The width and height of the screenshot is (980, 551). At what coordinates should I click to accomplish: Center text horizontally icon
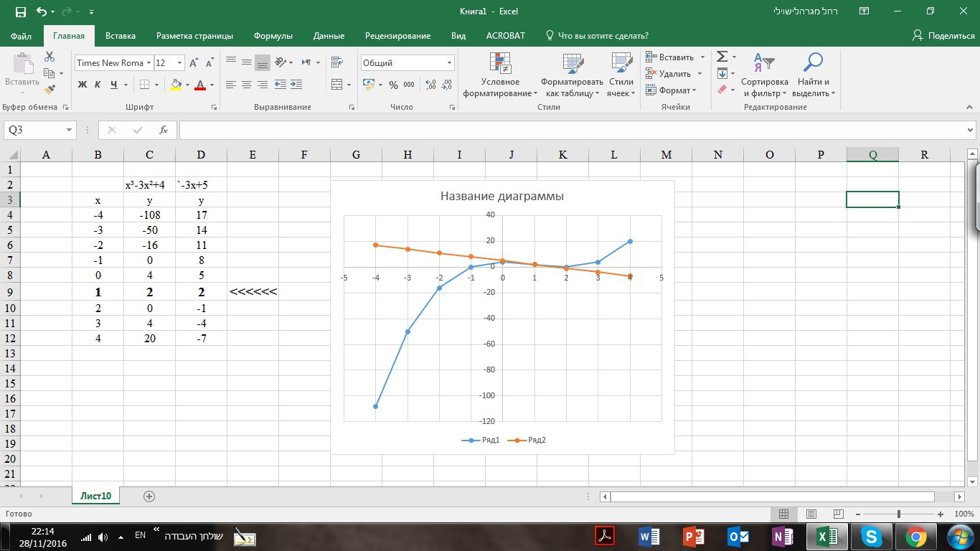coord(247,85)
